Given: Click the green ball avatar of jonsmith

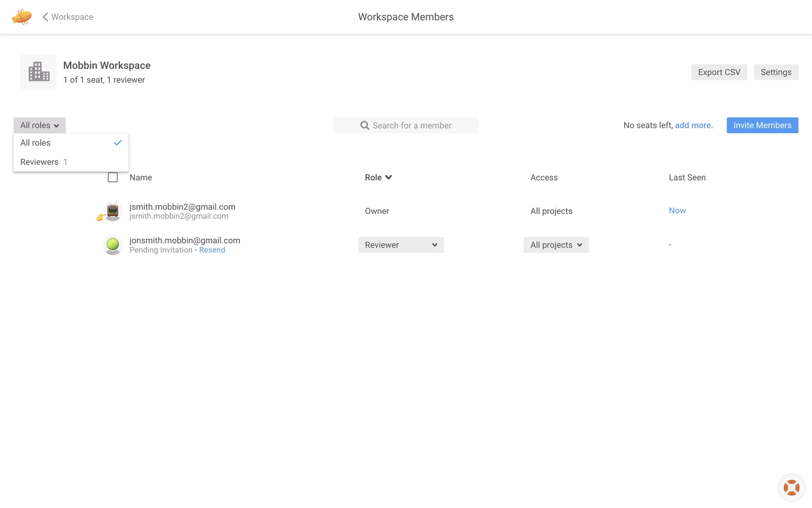Looking at the screenshot, I should click(113, 245).
